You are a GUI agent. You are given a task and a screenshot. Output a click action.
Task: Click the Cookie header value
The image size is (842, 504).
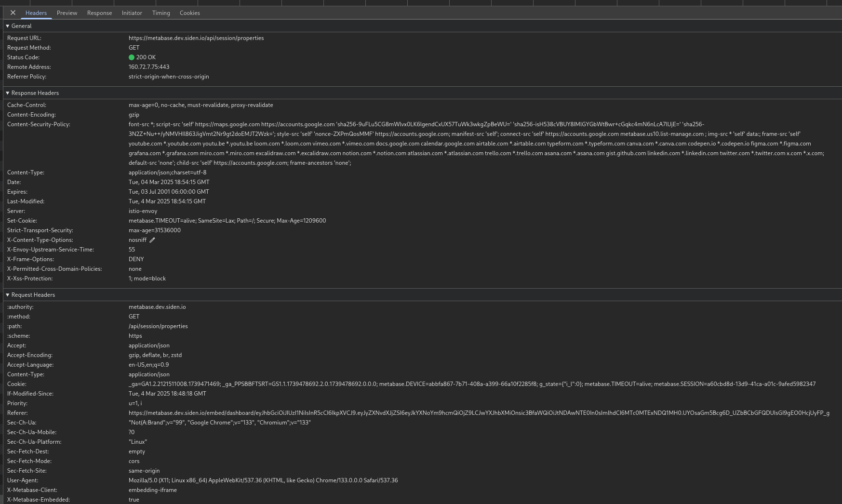[x=472, y=384]
